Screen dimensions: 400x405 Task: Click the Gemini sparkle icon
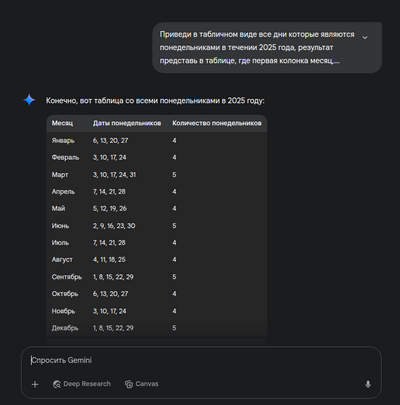click(29, 100)
